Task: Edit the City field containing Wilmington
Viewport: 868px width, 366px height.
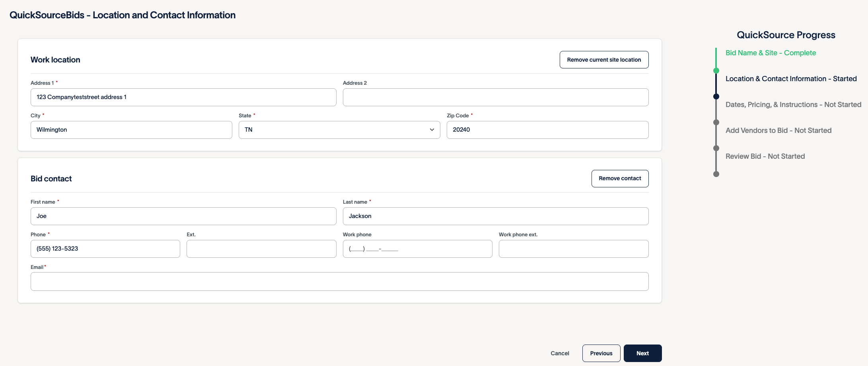Action: point(131,130)
